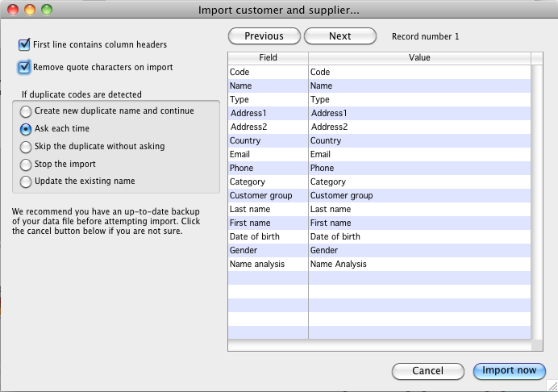The width and height of the screenshot is (558, 392).
Task: Click the Value column header
Action: pyautogui.click(x=419, y=58)
